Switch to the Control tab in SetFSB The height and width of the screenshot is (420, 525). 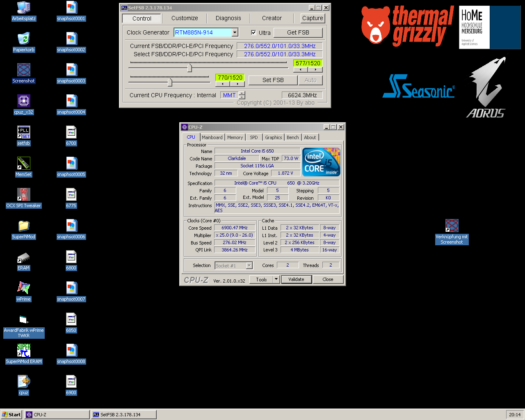pos(142,18)
